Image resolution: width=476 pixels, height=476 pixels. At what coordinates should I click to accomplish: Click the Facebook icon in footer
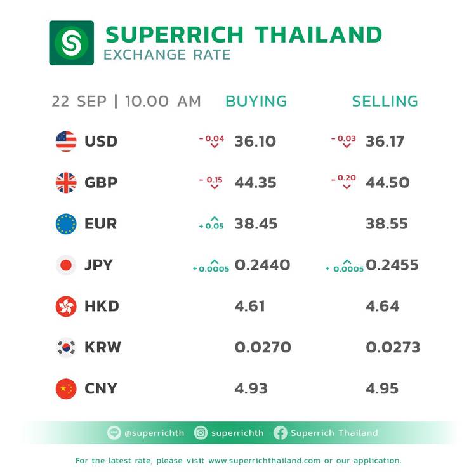tap(281, 433)
